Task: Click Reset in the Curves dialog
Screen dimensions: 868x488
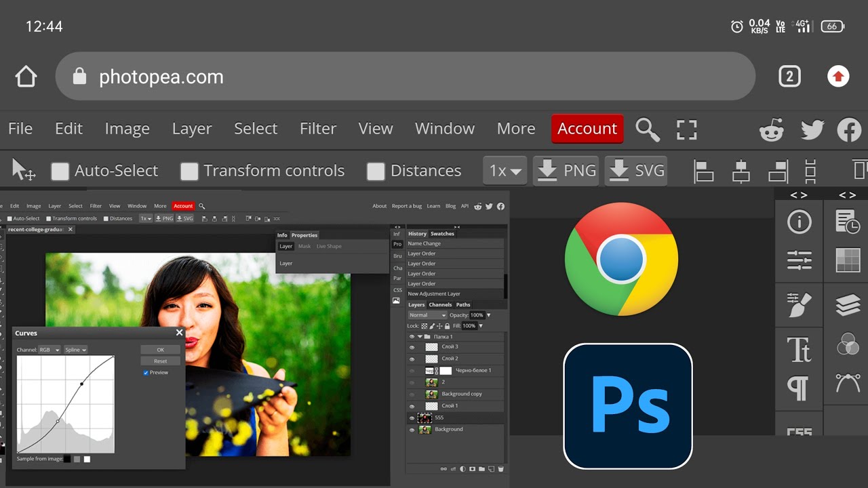Action: tap(161, 361)
